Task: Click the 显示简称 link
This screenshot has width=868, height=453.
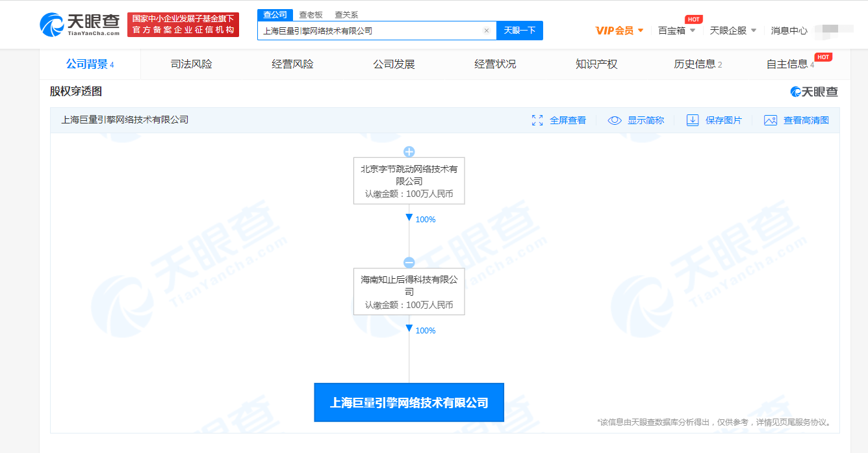Action: pyautogui.click(x=646, y=120)
